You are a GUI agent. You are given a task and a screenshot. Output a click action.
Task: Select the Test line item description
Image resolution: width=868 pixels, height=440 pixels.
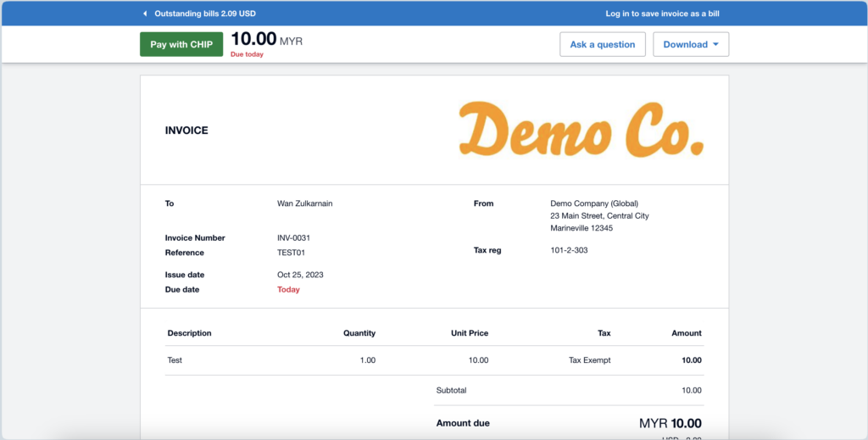175,360
